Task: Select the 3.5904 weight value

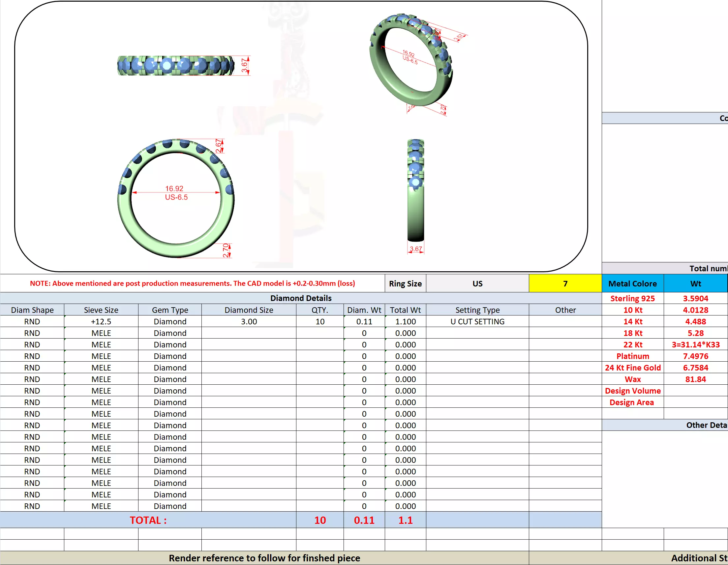Action: pos(696,298)
